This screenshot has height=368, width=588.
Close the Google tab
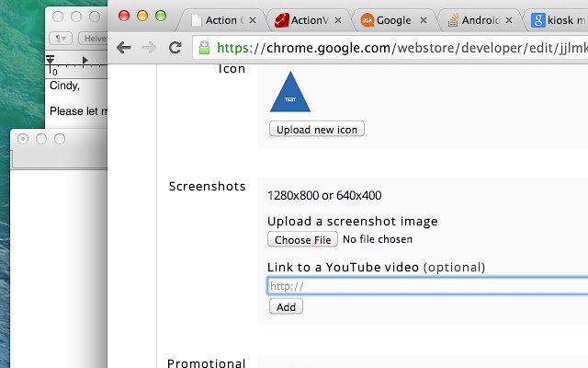[x=424, y=20]
